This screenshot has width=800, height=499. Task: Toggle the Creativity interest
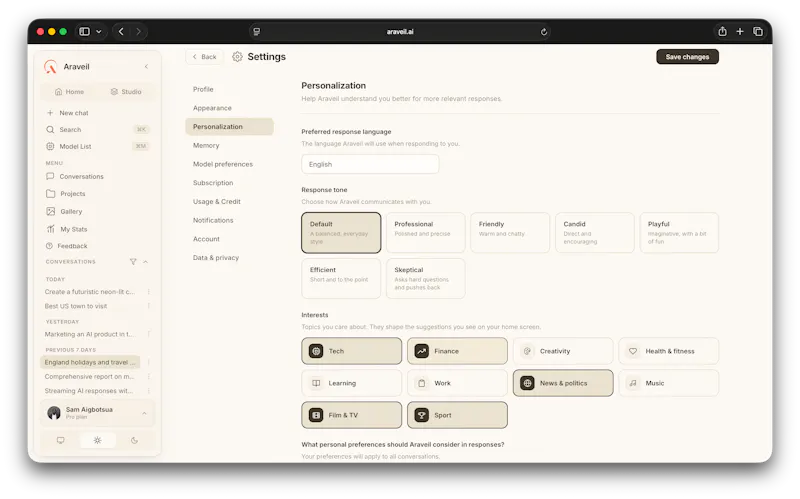563,351
